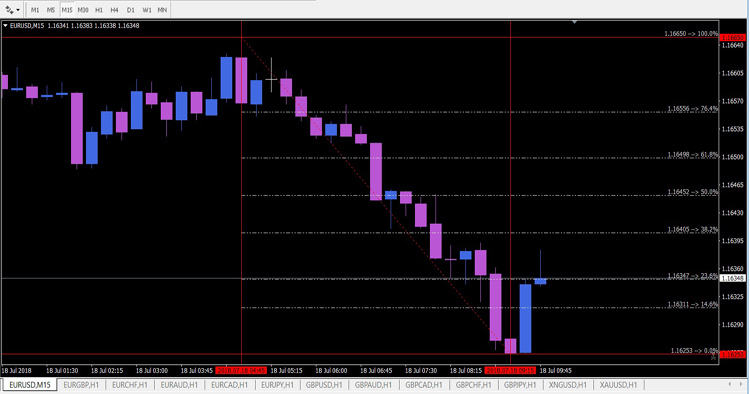Click the arrows objects toolbar icon
This screenshot has width=750, height=394.
9,10
